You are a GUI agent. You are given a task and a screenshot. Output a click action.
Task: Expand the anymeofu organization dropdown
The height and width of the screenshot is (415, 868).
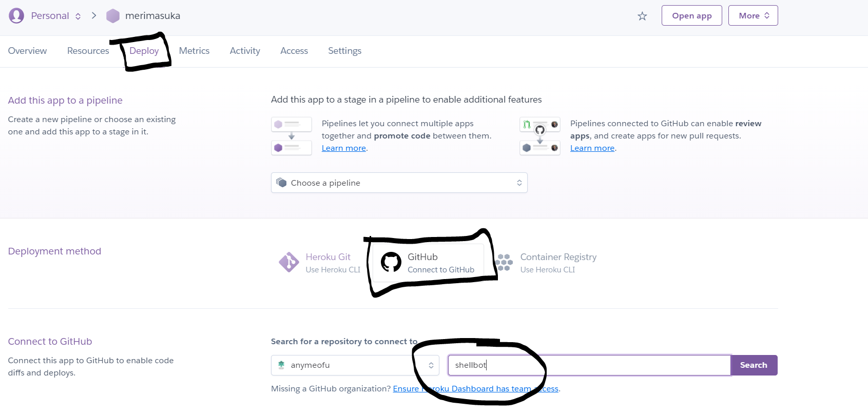[x=355, y=365]
